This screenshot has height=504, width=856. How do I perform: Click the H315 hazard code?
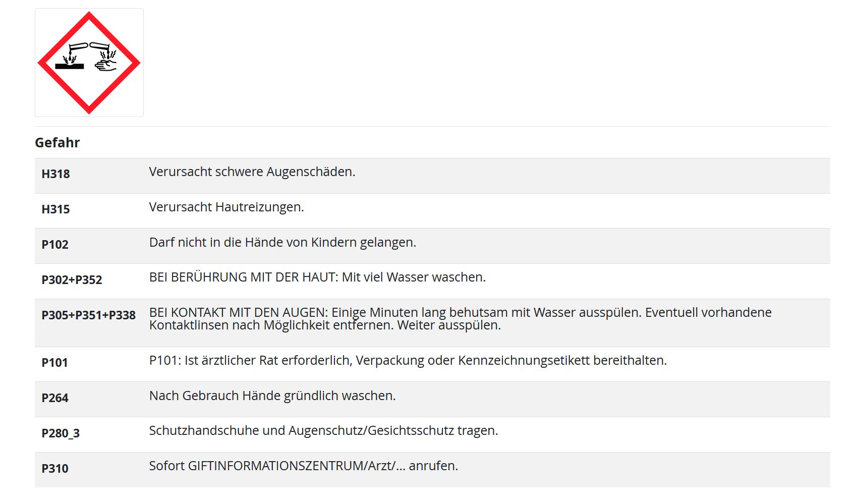pyautogui.click(x=55, y=209)
